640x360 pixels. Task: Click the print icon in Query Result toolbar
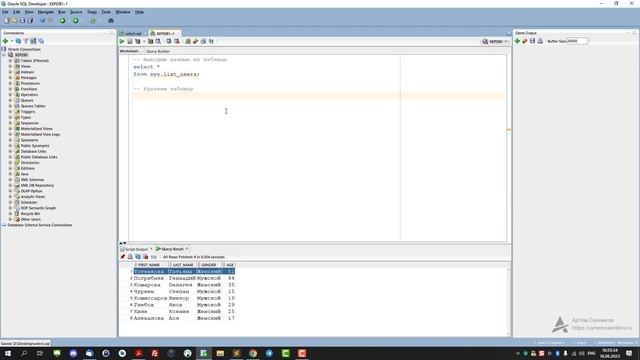[x=130, y=257]
